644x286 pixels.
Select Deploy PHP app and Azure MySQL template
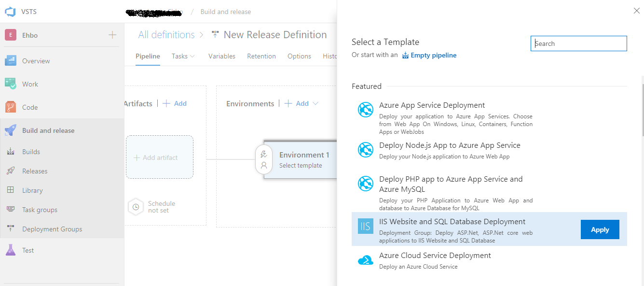(x=451, y=184)
